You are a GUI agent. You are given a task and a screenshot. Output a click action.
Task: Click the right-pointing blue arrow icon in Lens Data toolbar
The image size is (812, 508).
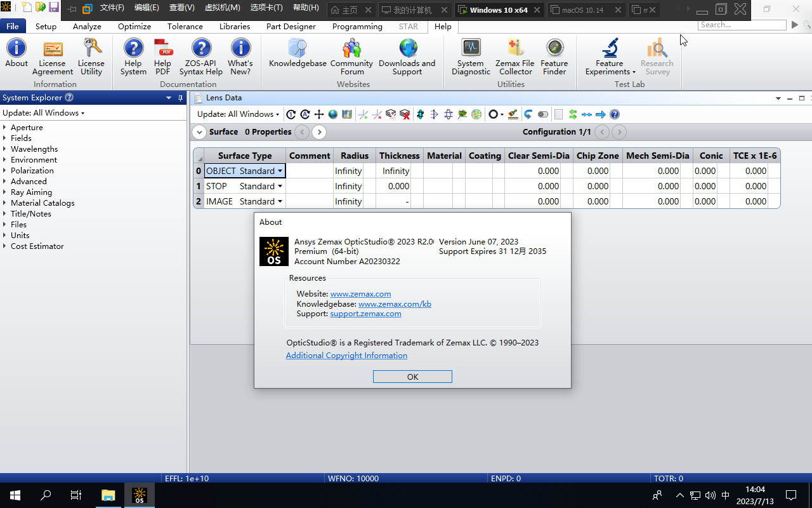coord(601,114)
